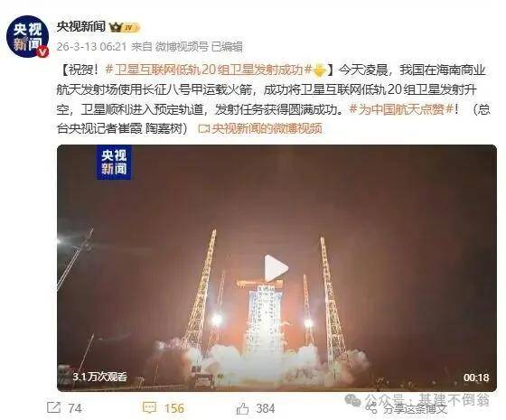Click the video icon before 央视新闻的微博视频
Viewport: 506px width, 420px height.
click(x=204, y=129)
